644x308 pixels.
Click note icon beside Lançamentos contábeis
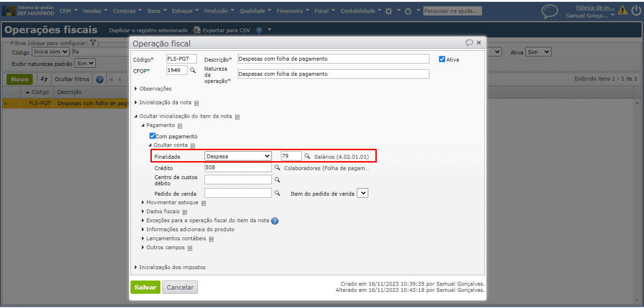click(x=211, y=239)
